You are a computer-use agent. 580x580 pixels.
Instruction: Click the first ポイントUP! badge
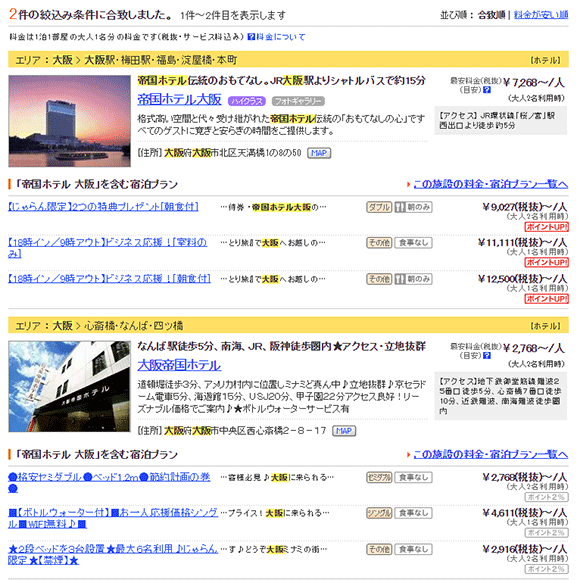click(x=546, y=227)
